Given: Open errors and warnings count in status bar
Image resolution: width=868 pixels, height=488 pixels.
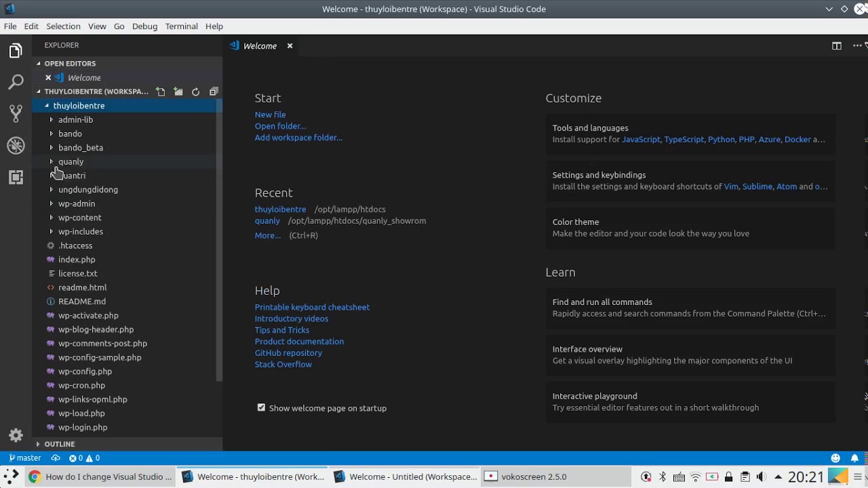Looking at the screenshot, I should click(84, 458).
